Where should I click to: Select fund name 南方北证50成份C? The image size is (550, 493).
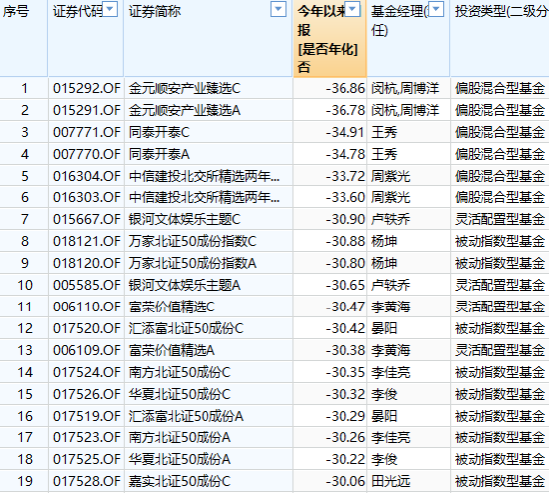(180, 372)
